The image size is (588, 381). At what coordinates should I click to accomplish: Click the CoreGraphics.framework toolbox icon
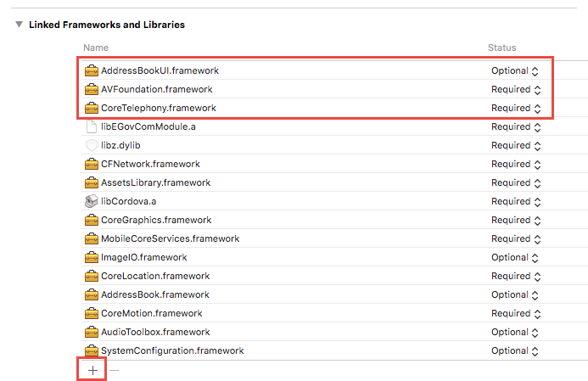pos(92,220)
